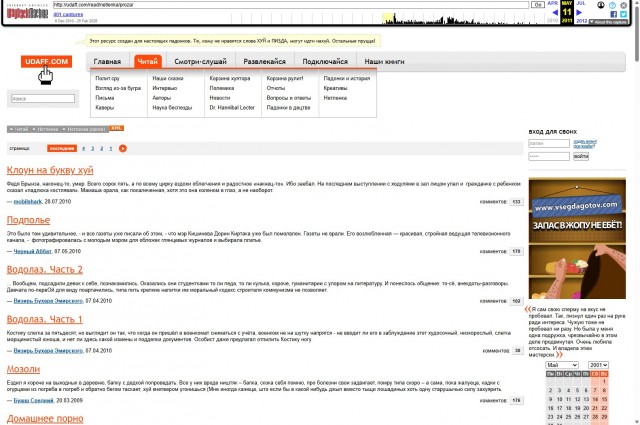Open article 'Водолаз. Часть 1'

click(44, 319)
